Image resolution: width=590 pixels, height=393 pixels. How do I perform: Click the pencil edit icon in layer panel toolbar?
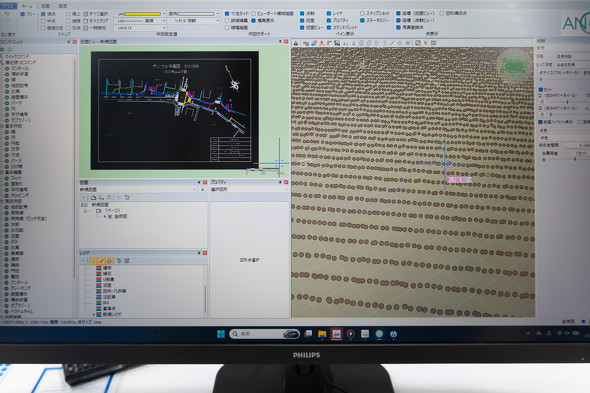pyautogui.click(x=102, y=260)
